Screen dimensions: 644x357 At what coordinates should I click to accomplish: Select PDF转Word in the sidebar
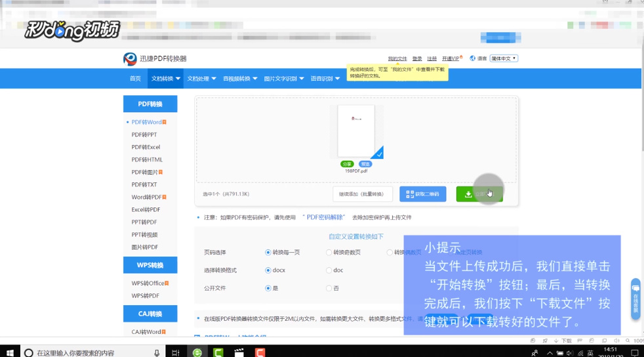147,122
